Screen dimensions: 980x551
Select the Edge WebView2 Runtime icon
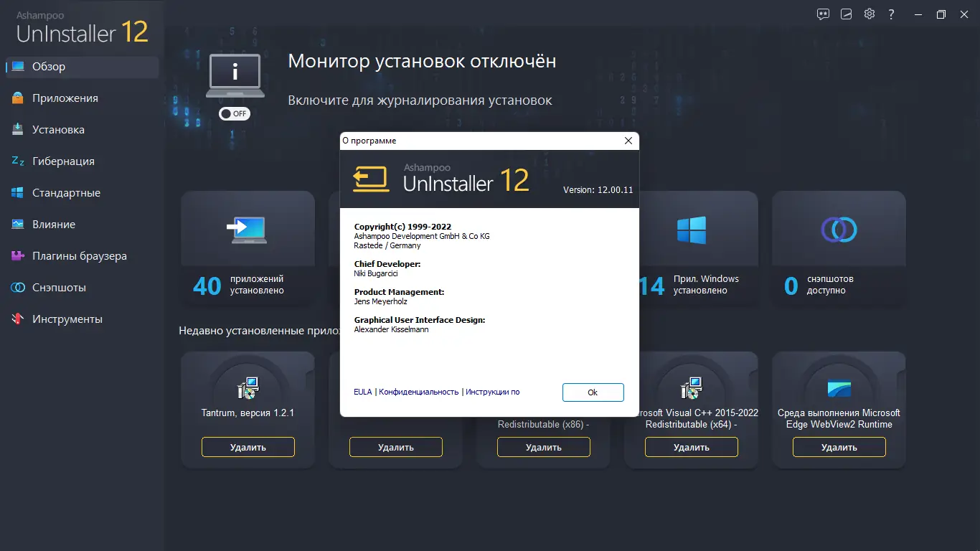point(839,388)
